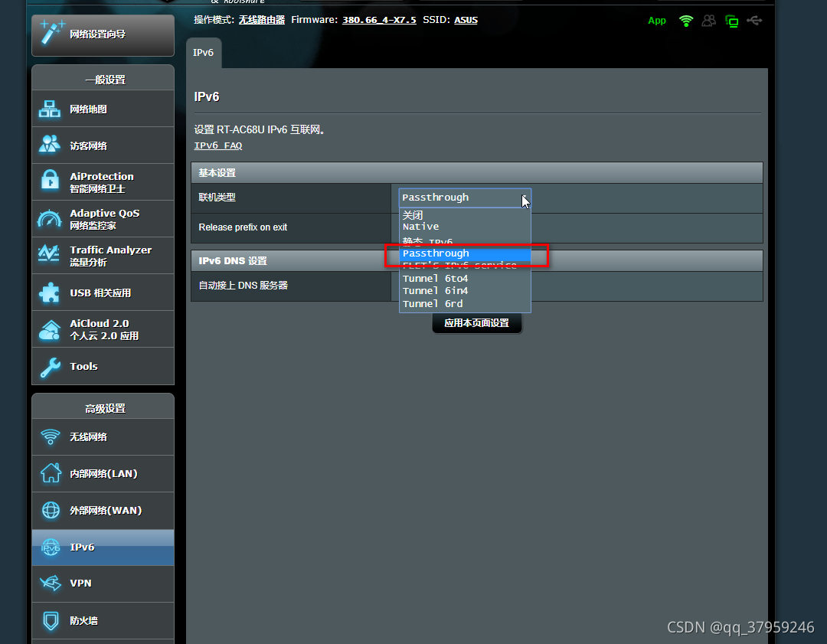Viewport: 827px width, 644px height.
Task: Open the 无线路由器 operation mode link
Action: 262,20
